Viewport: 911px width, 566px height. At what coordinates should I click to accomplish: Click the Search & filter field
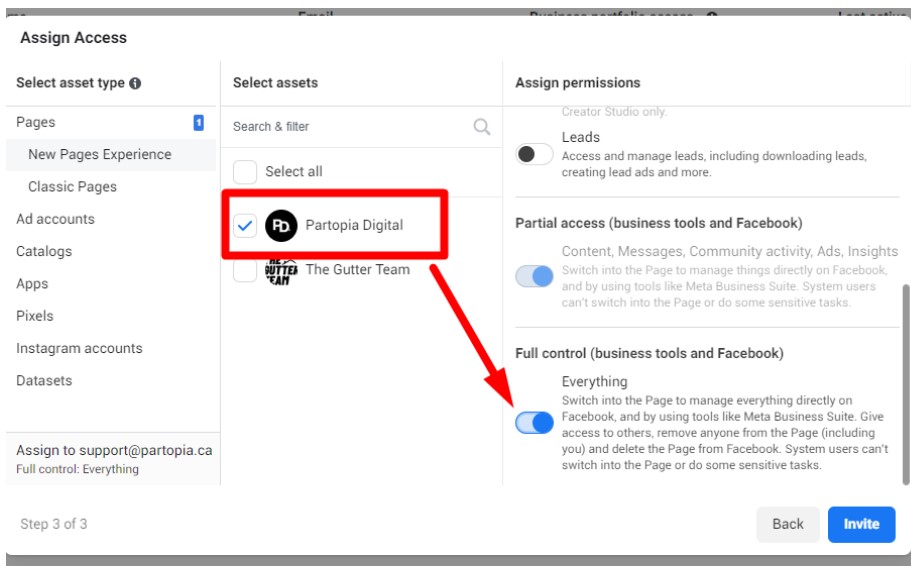(361, 127)
